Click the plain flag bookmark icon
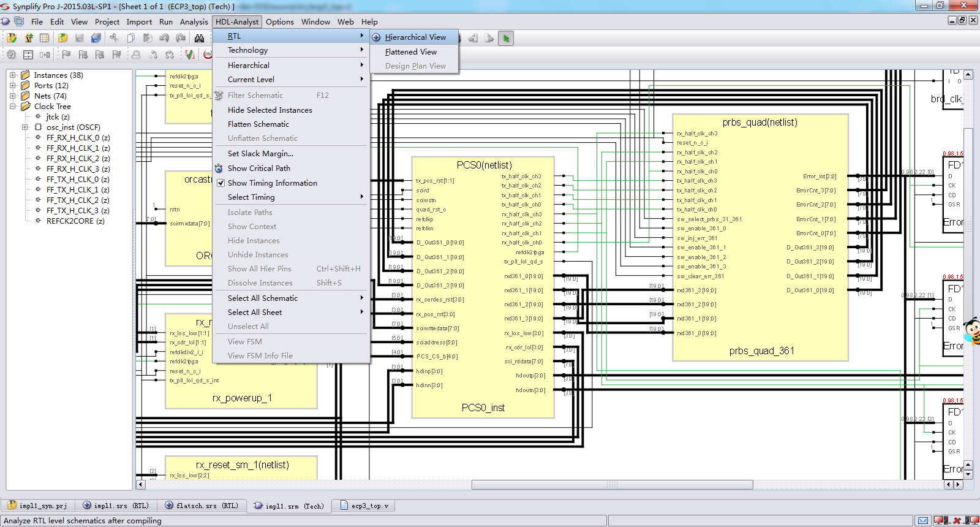Image resolution: width=980 pixels, height=527 pixels. [x=66, y=55]
